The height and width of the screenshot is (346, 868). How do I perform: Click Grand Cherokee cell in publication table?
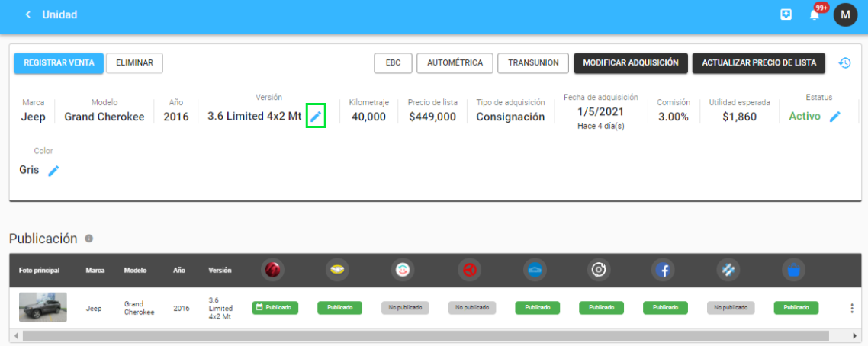tap(139, 308)
